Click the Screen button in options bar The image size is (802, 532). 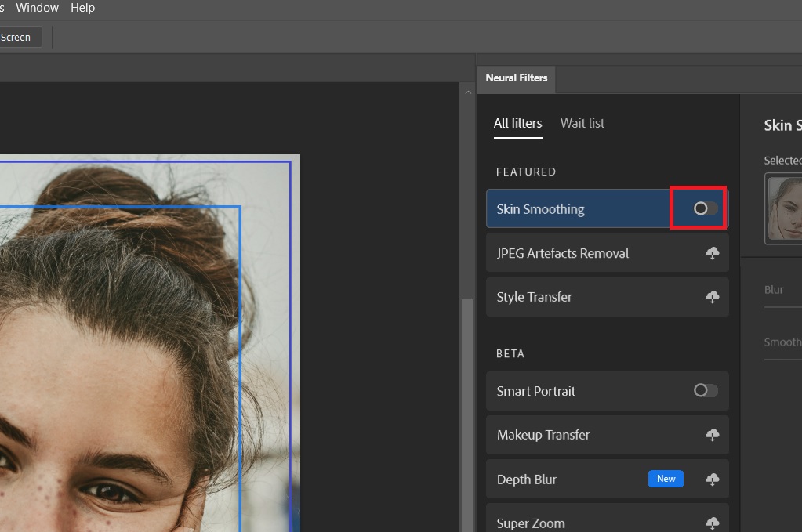[20, 38]
